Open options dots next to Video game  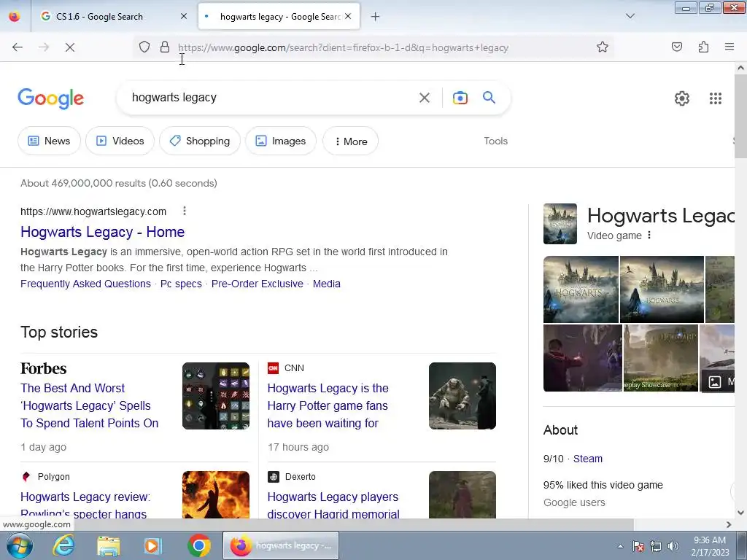(649, 236)
